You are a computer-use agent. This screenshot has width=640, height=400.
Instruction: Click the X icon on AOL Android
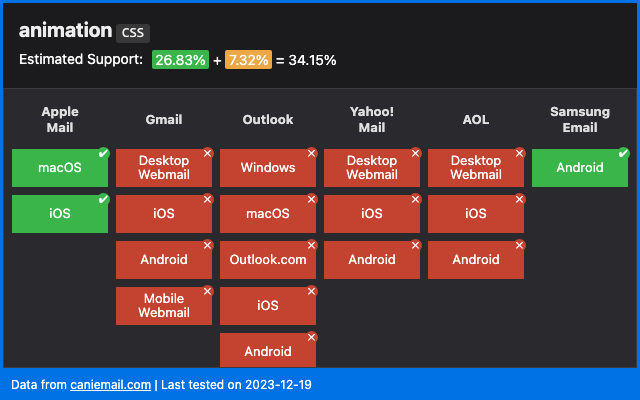click(519, 245)
